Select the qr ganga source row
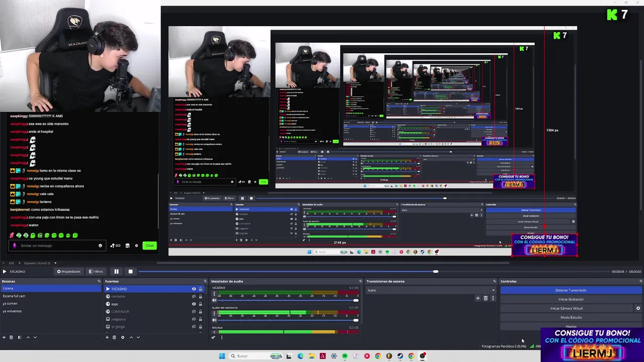 [x=155, y=327]
